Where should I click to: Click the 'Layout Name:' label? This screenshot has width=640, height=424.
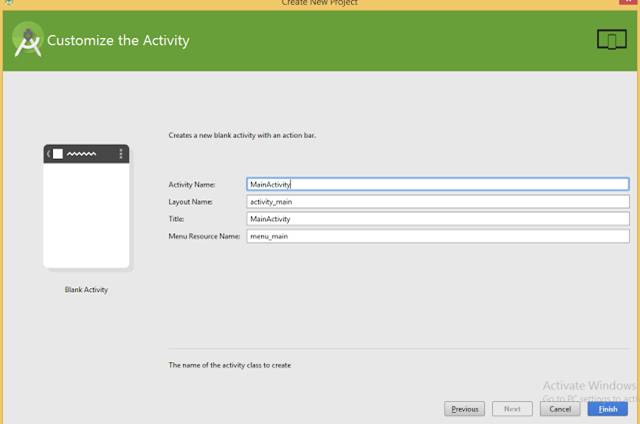pyautogui.click(x=191, y=202)
